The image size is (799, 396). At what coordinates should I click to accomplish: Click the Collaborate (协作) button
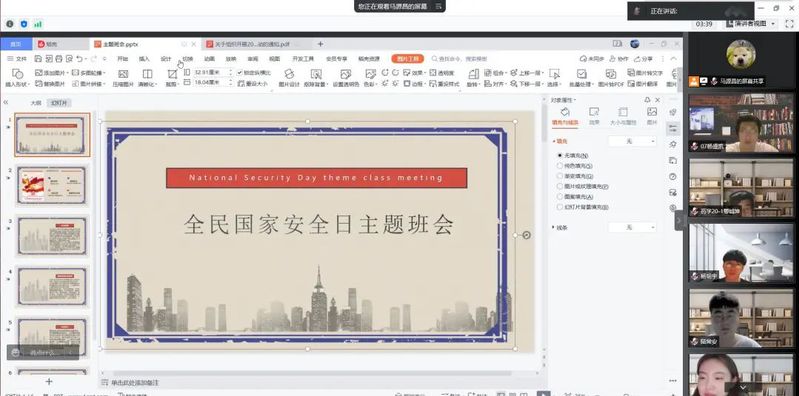click(619, 59)
